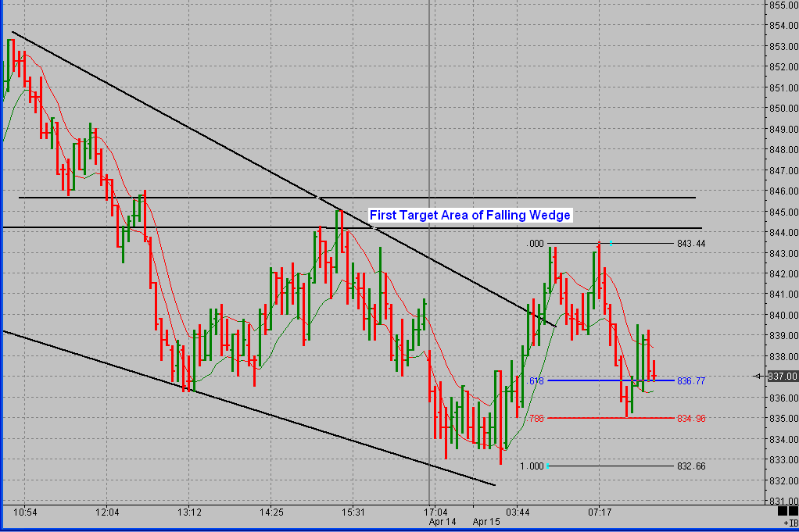Click the +IB label in the corner
The height and width of the screenshot is (532, 799).
point(791,523)
